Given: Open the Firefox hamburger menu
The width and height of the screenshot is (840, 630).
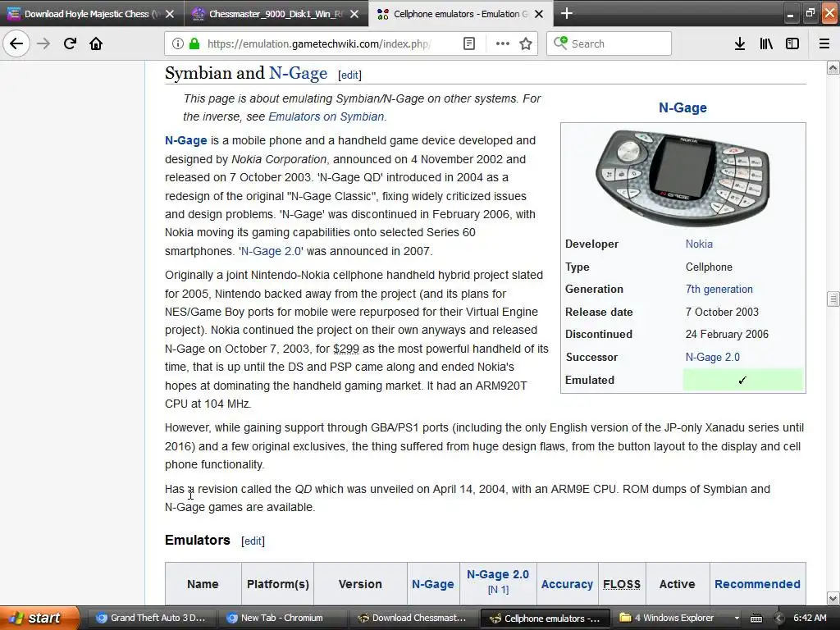Looking at the screenshot, I should (824, 43).
